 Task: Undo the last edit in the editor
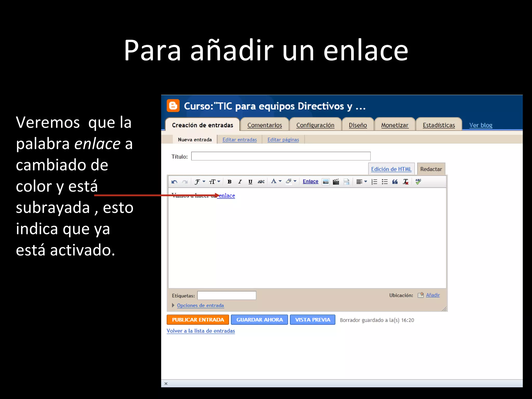[174, 182]
